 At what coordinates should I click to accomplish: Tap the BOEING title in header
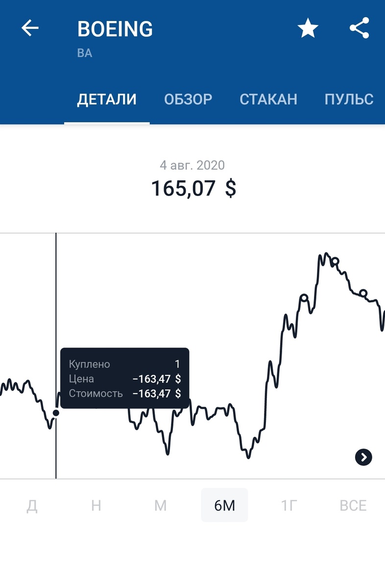(x=115, y=29)
